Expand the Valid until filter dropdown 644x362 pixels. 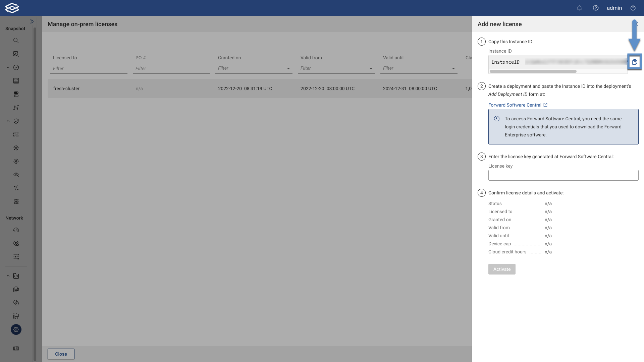[453, 68]
